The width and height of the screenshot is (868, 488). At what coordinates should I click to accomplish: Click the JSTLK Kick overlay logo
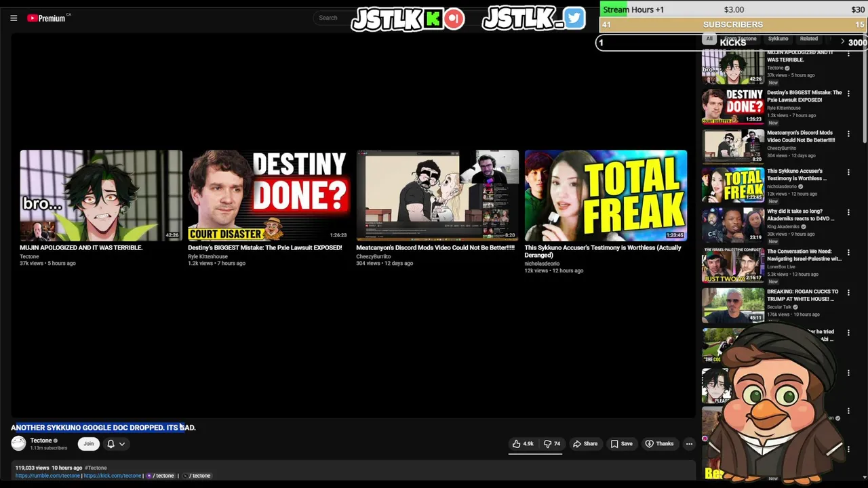coord(408,19)
